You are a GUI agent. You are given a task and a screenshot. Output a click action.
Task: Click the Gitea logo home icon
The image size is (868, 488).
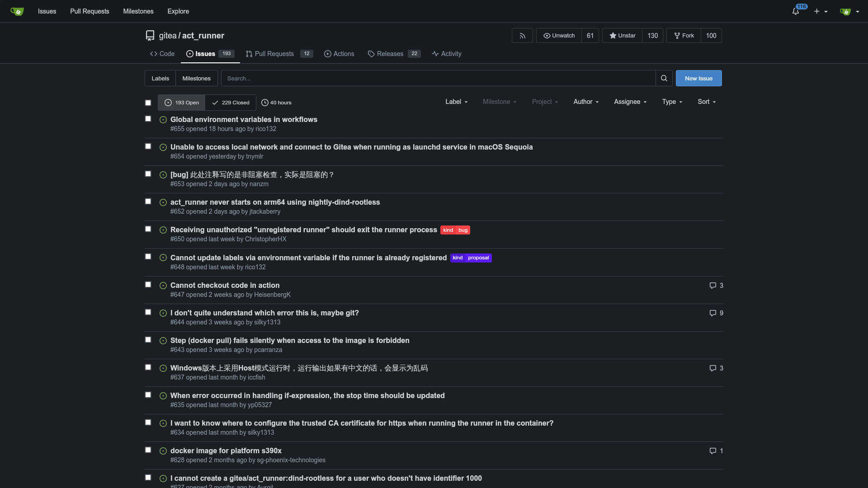click(x=17, y=11)
